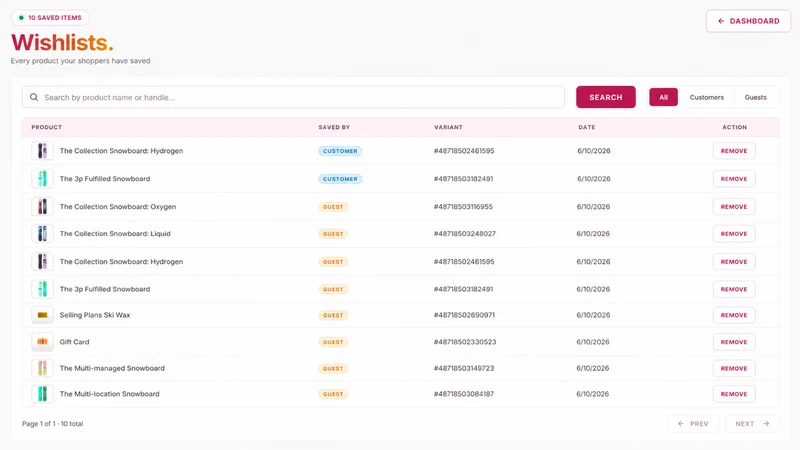Screen dimensions: 800x450
Task: Filter by Guests tab
Action: tap(755, 97)
